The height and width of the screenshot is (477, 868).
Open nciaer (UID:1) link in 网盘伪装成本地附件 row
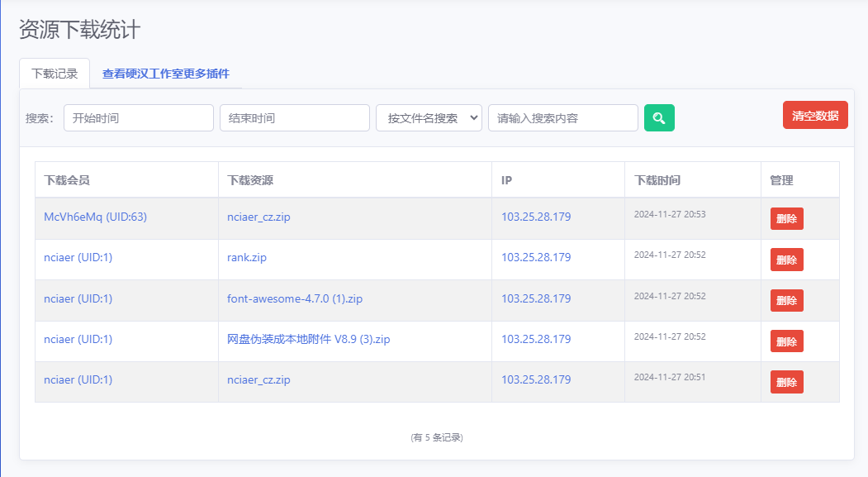click(x=78, y=339)
